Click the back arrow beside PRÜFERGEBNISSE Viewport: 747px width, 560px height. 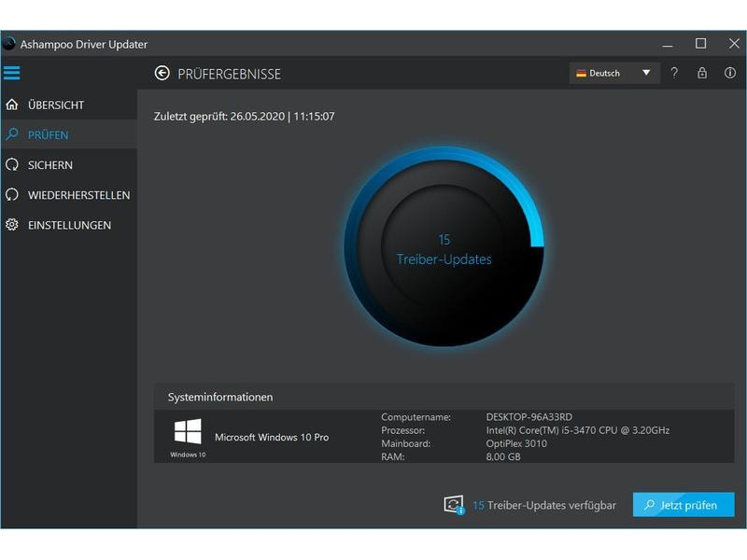coord(162,73)
